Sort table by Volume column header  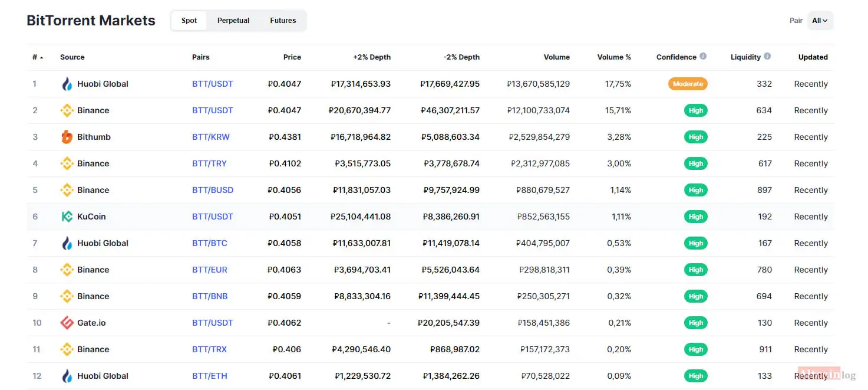(557, 57)
